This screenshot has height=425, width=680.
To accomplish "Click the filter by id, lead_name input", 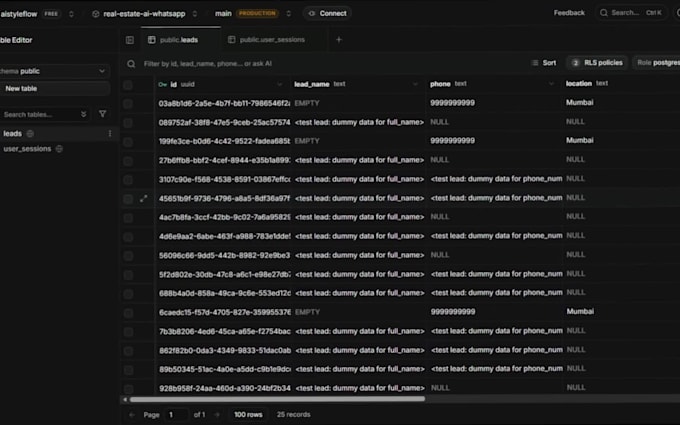I will coord(207,64).
